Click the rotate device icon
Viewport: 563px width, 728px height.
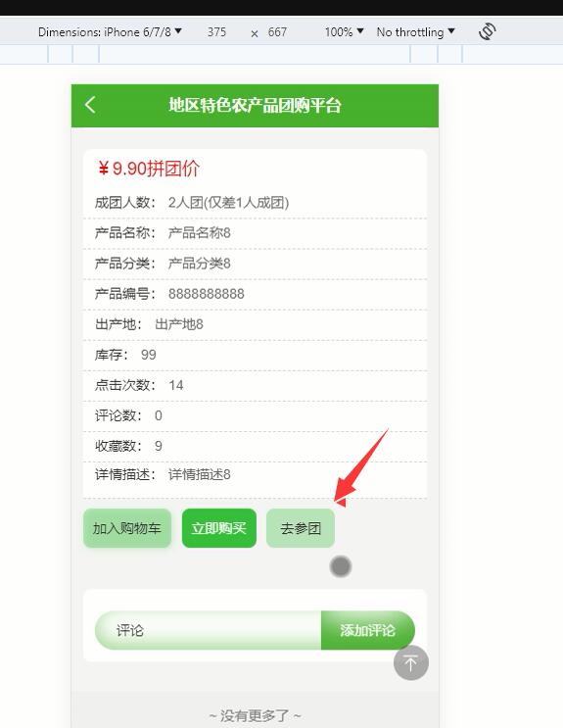[x=487, y=32]
